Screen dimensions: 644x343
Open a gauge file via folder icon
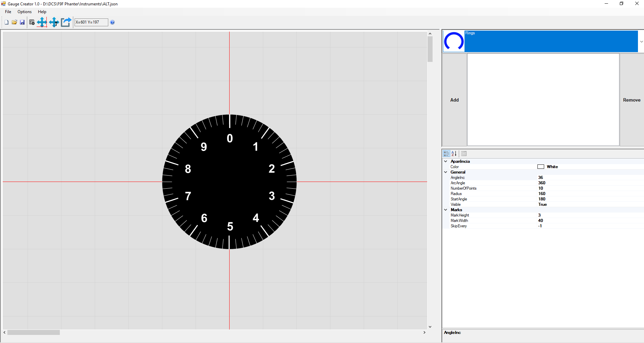click(14, 22)
